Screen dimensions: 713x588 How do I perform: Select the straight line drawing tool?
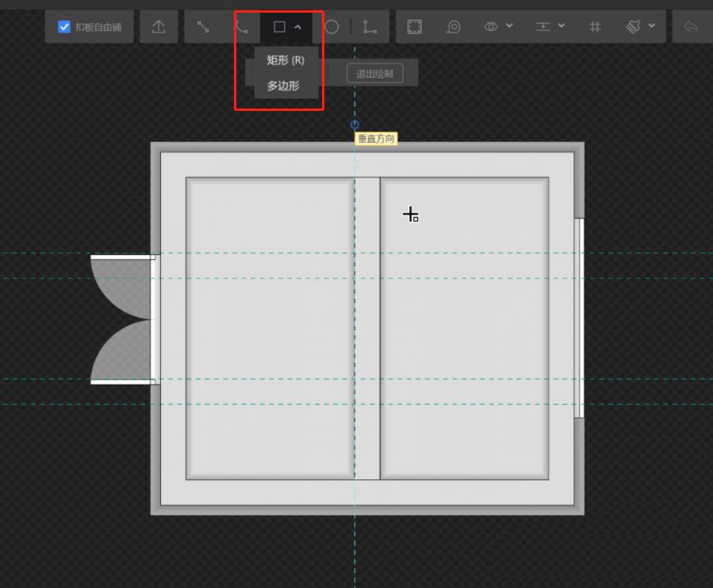tap(203, 27)
